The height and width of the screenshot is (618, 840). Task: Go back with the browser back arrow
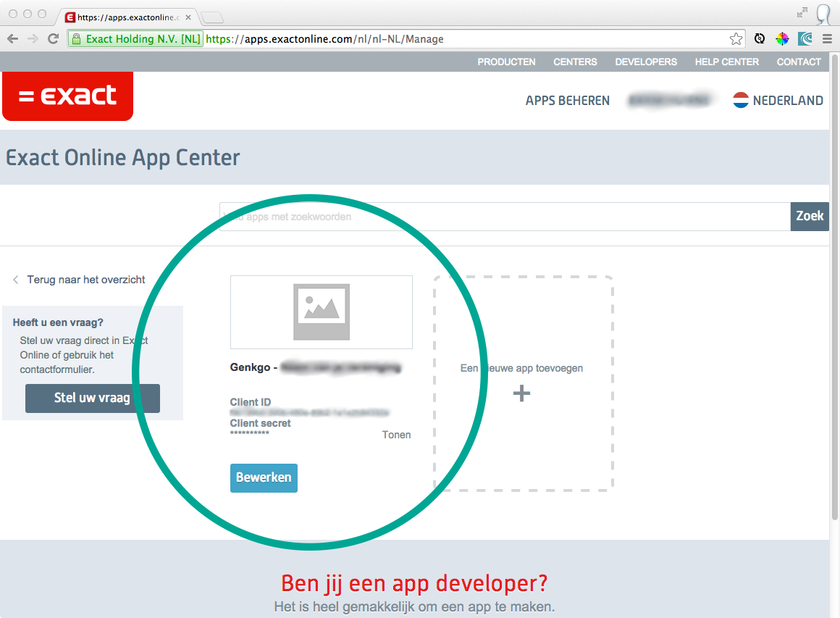[x=13, y=38]
